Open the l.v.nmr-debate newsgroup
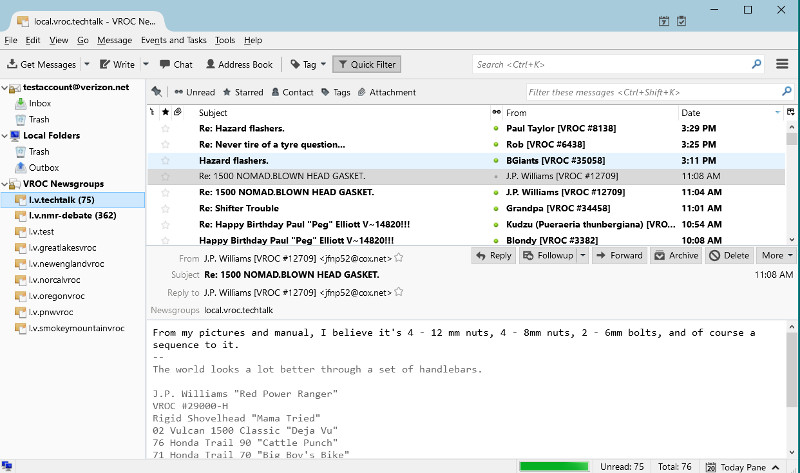Viewport: 800px width, 473px height. pos(66,215)
